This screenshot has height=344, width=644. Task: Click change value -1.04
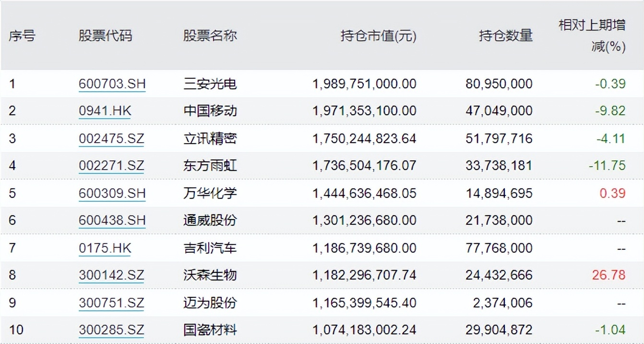coord(610,330)
